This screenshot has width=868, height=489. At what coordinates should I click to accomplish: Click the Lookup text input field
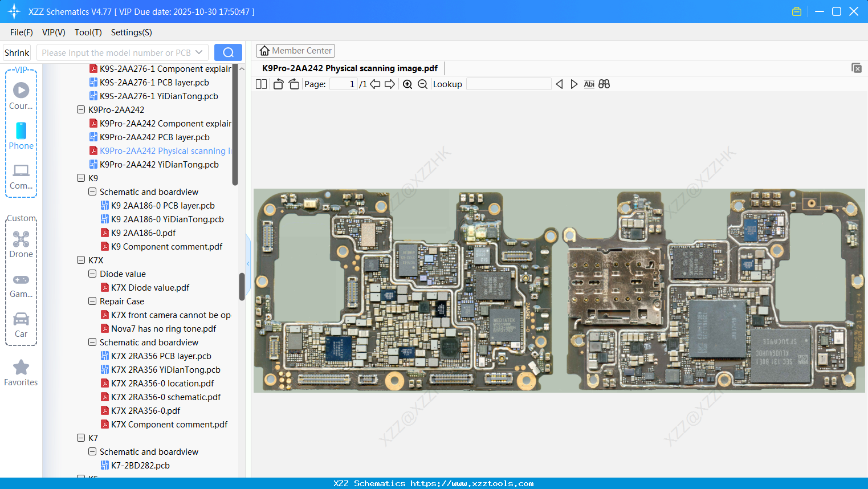click(x=508, y=84)
